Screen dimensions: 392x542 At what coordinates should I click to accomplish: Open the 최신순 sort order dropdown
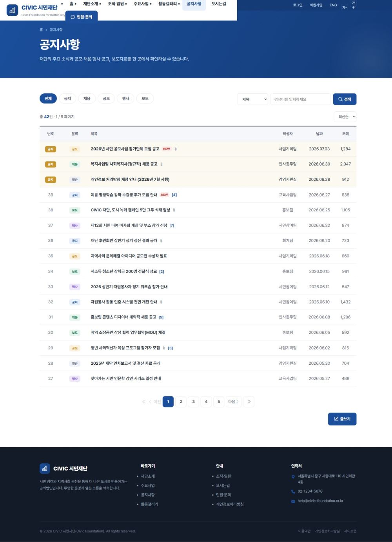coord(345,116)
